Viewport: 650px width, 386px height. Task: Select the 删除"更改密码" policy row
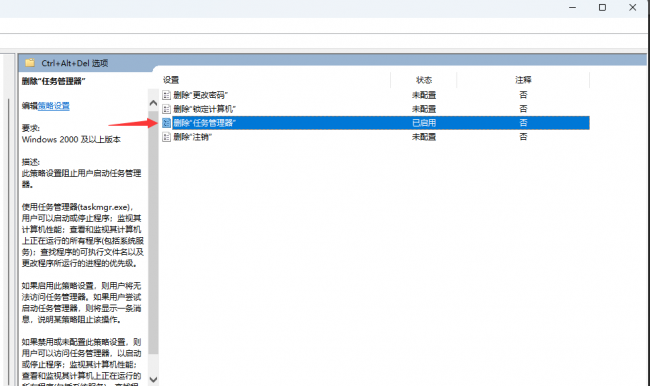coord(375,95)
